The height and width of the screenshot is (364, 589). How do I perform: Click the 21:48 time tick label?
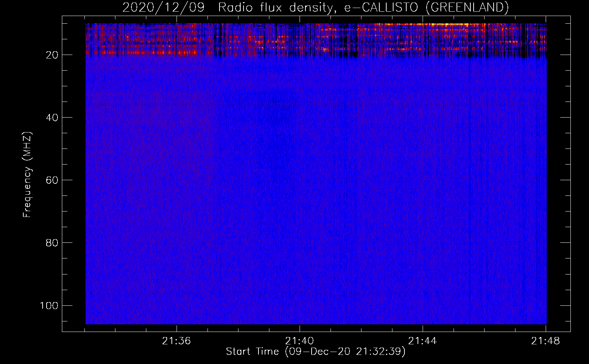pyautogui.click(x=546, y=341)
